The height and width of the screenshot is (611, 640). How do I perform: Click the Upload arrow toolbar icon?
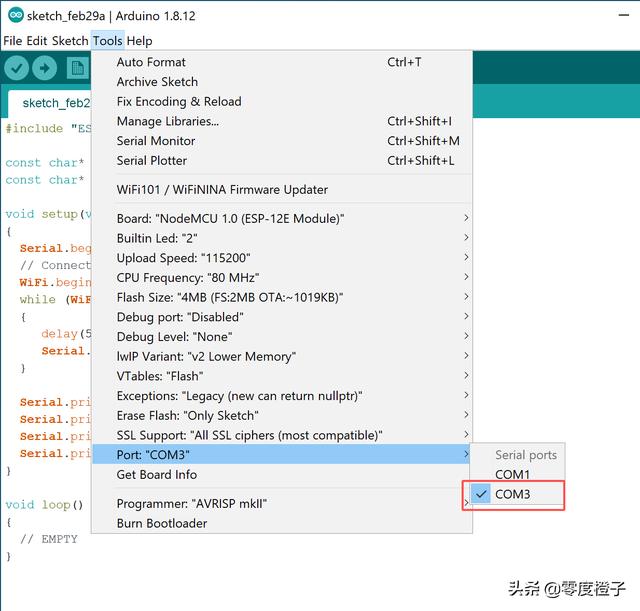click(44, 68)
